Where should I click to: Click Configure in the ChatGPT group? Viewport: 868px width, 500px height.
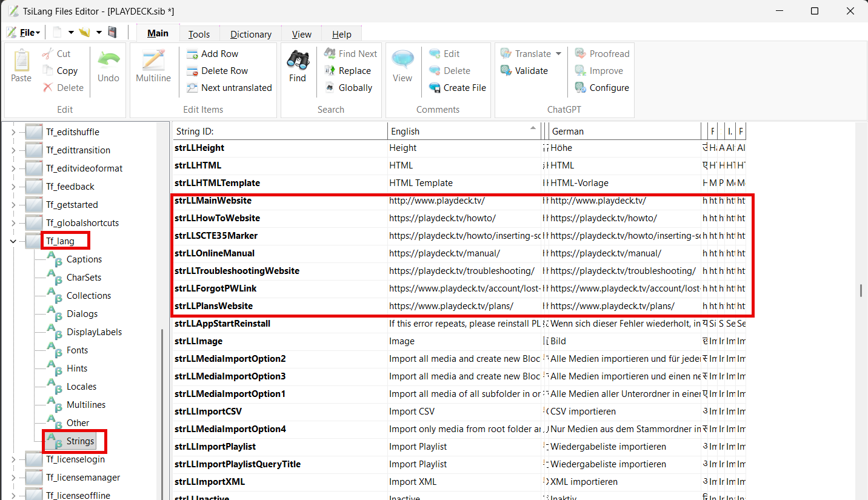coord(609,88)
